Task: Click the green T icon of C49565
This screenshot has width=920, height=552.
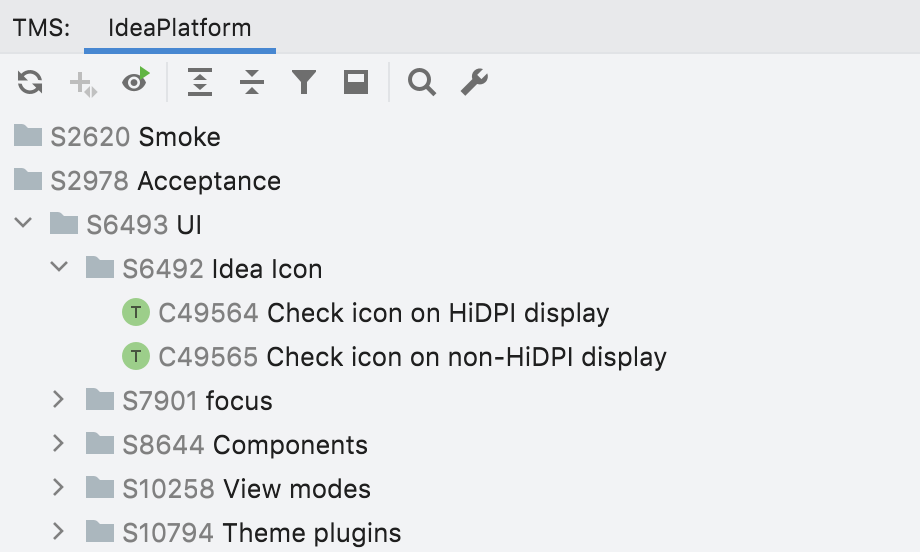Action: point(136,356)
